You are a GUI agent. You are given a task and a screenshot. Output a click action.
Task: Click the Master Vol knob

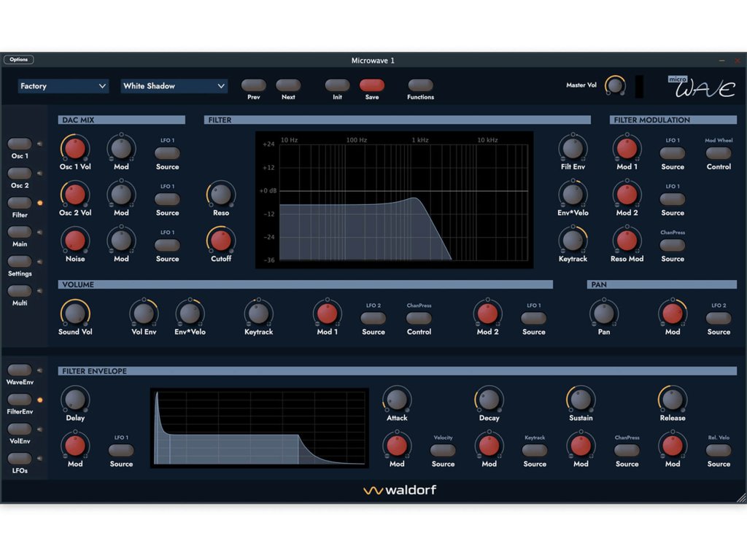[x=615, y=86]
